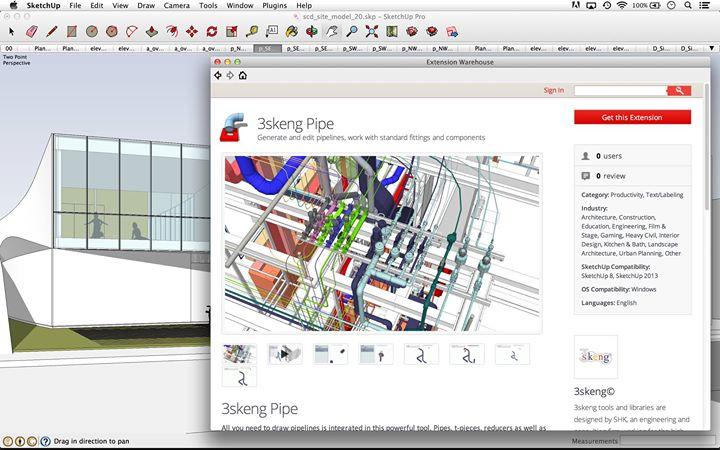Open the large pipeline preview image
This screenshot has width=720, height=450.
[382, 243]
